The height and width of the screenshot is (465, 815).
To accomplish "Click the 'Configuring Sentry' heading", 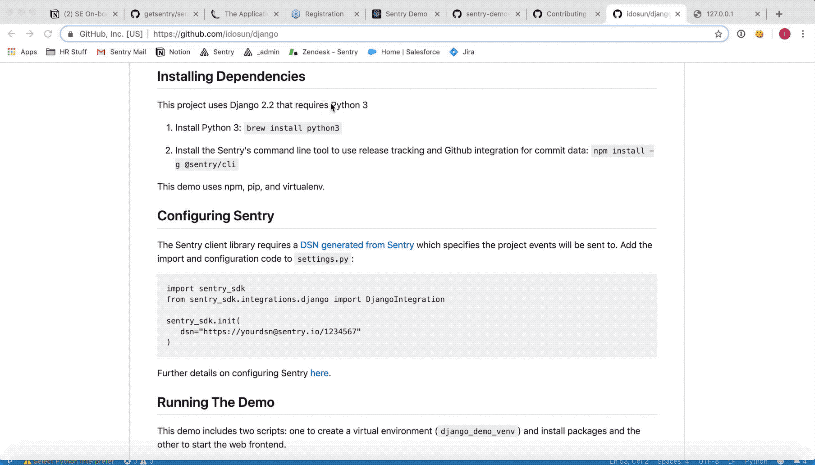I will click(x=216, y=216).
